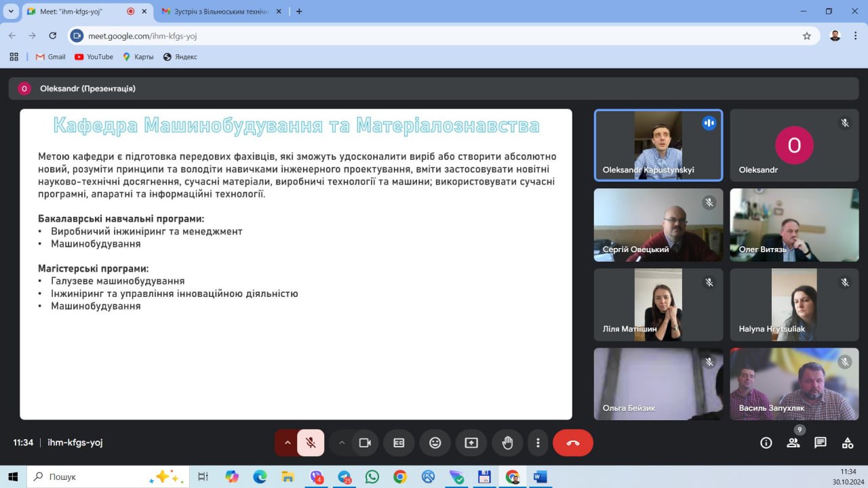868x488 pixels.
Task: Open a new browser tab
Action: [299, 12]
